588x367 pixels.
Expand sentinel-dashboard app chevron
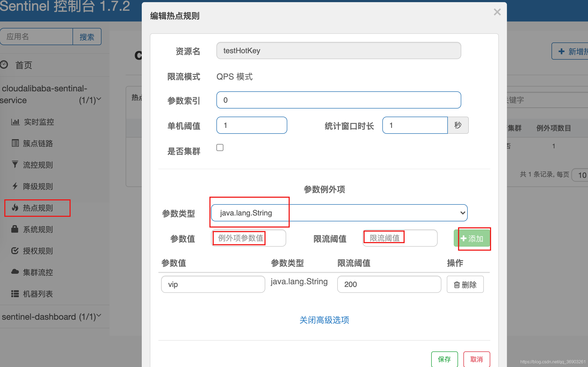tap(99, 315)
